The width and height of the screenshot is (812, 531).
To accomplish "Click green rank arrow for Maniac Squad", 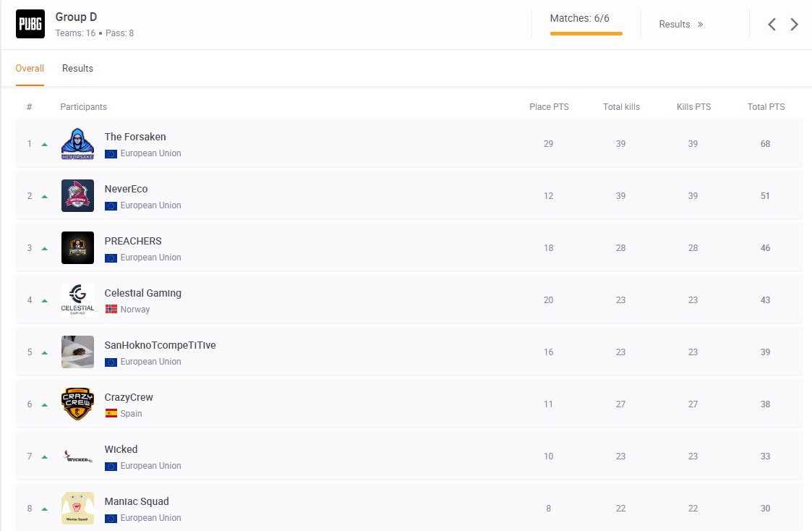I will click(45, 509).
